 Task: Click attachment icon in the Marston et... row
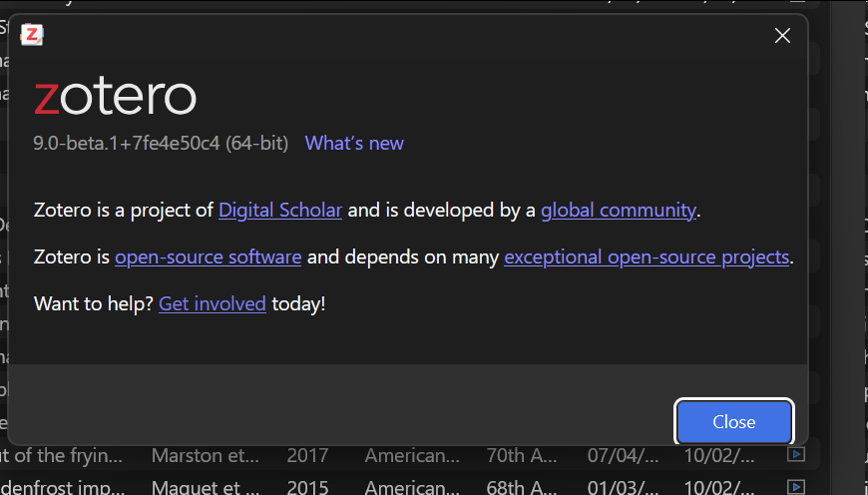pyautogui.click(x=796, y=454)
